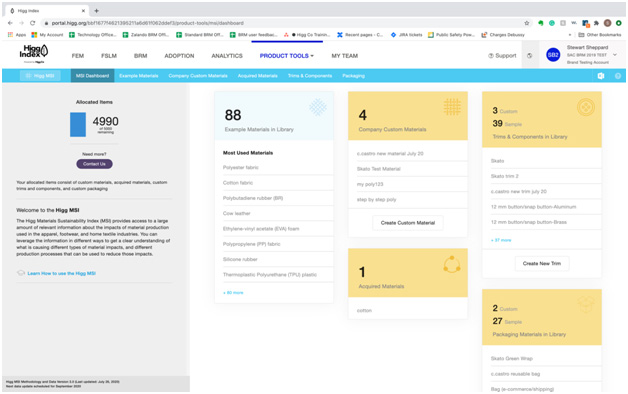This screenshot has height=394, width=628.
Task: Open Cotton fabric material
Action: 238,183
